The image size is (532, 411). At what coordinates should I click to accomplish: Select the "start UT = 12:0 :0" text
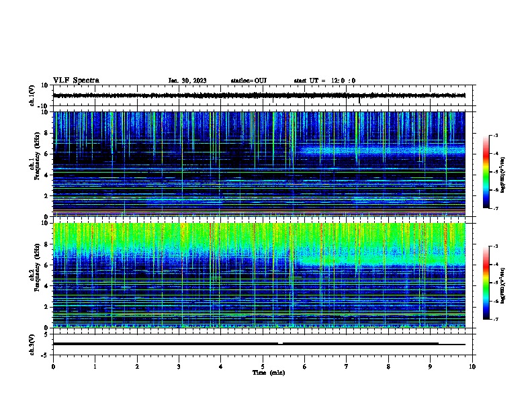(324, 81)
